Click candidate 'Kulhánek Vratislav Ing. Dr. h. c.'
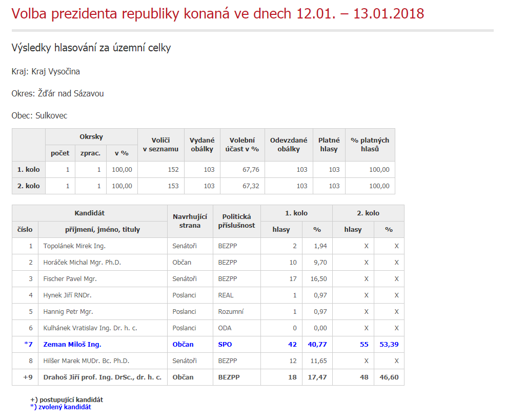The image size is (505, 420). pyautogui.click(x=90, y=328)
